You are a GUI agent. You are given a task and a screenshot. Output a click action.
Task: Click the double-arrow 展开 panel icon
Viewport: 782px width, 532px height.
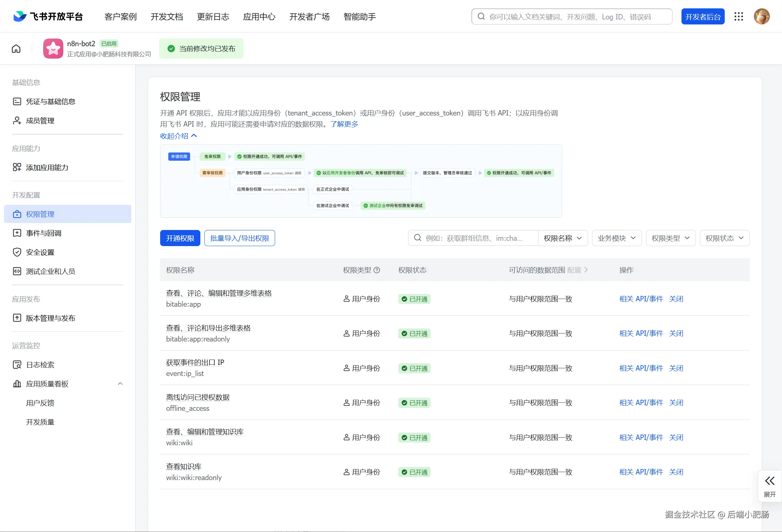[x=770, y=481]
